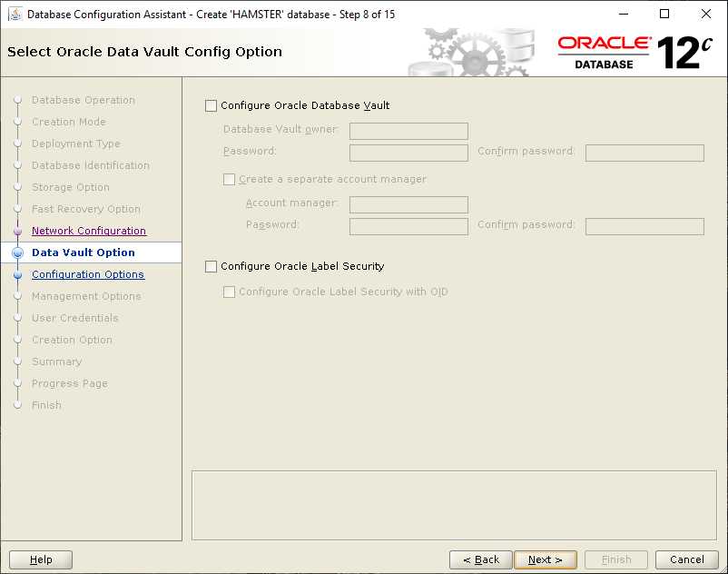Click the User Credentials step

(x=74, y=318)
